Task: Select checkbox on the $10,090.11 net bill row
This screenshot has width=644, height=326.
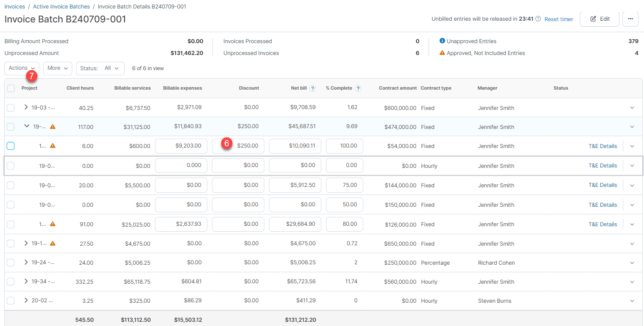Action: tap(11, 146)
